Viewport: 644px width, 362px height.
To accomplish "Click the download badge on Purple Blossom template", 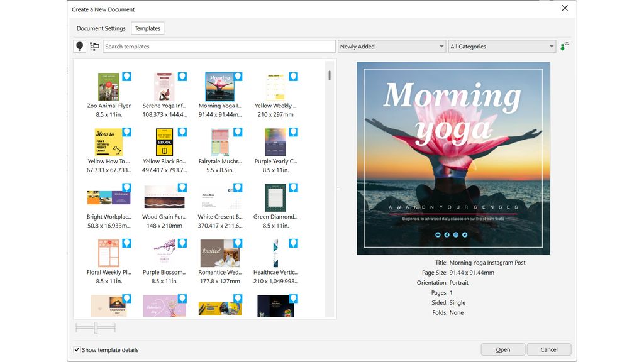I will (x=182, y=243).
